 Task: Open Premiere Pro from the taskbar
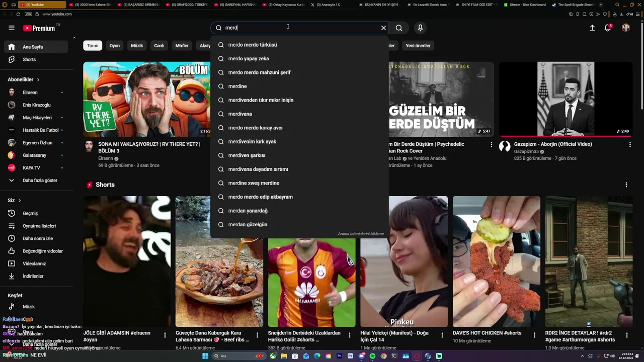(x=339, y=356)
